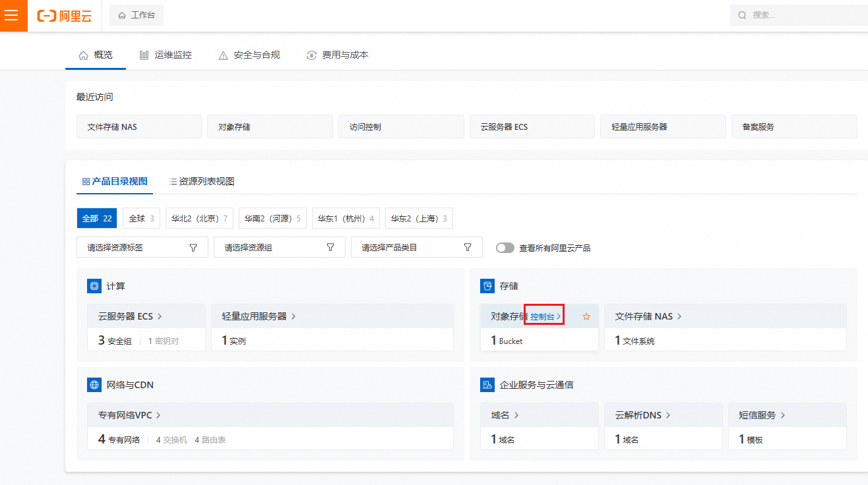This screenshot has width=868, height=485.
Task: Open the hamburger navigation menu
Action: (11, 15)
